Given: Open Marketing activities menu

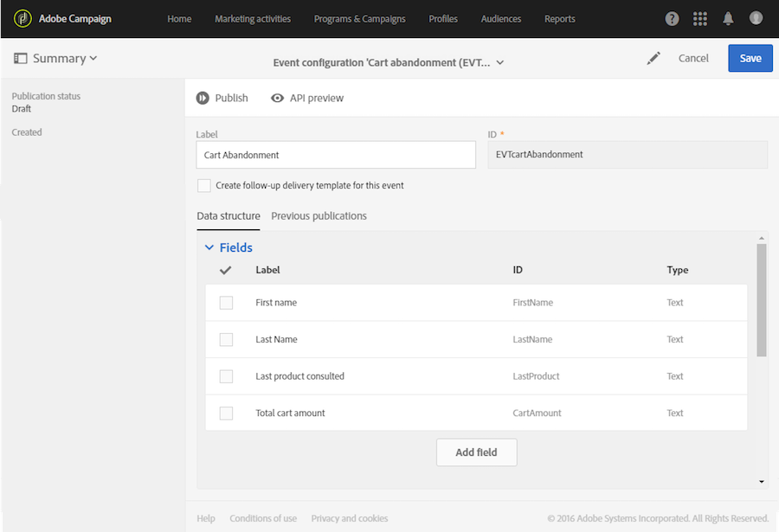Looking at the screenshot, I should pyautogui.click(x=253, y=19).
